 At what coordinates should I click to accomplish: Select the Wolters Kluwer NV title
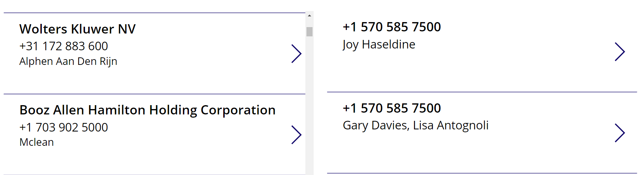[78, 29]
